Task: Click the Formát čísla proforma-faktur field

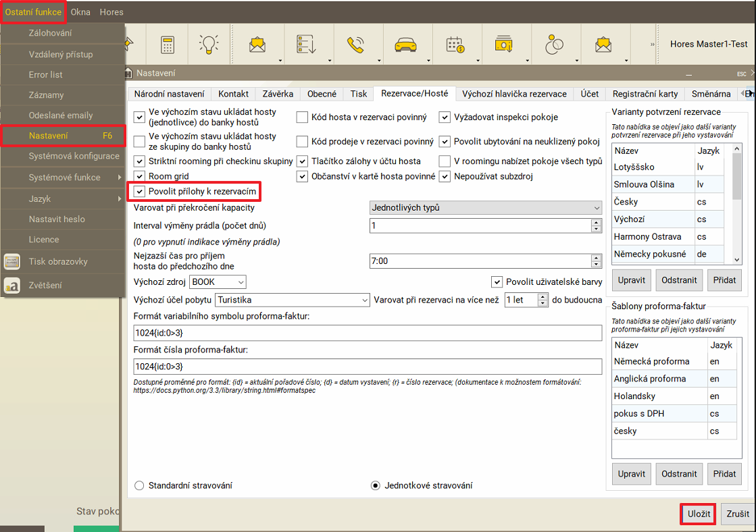Action: point(368,366)
